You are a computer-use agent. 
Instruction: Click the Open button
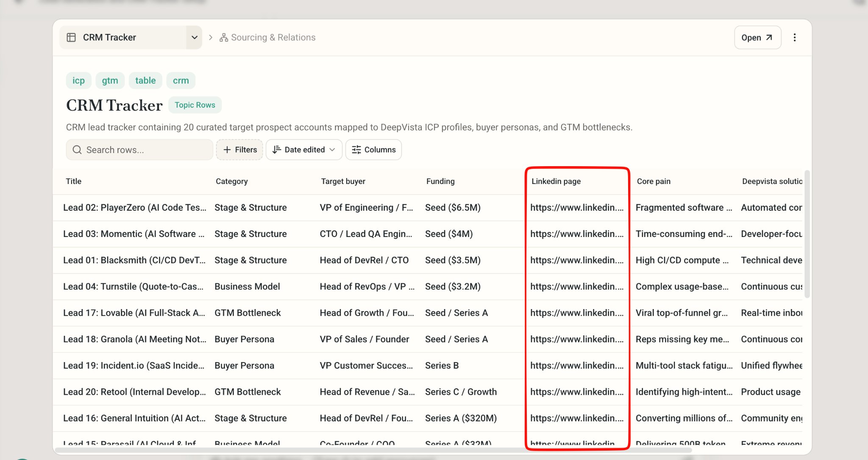click(x=757, y=37)
